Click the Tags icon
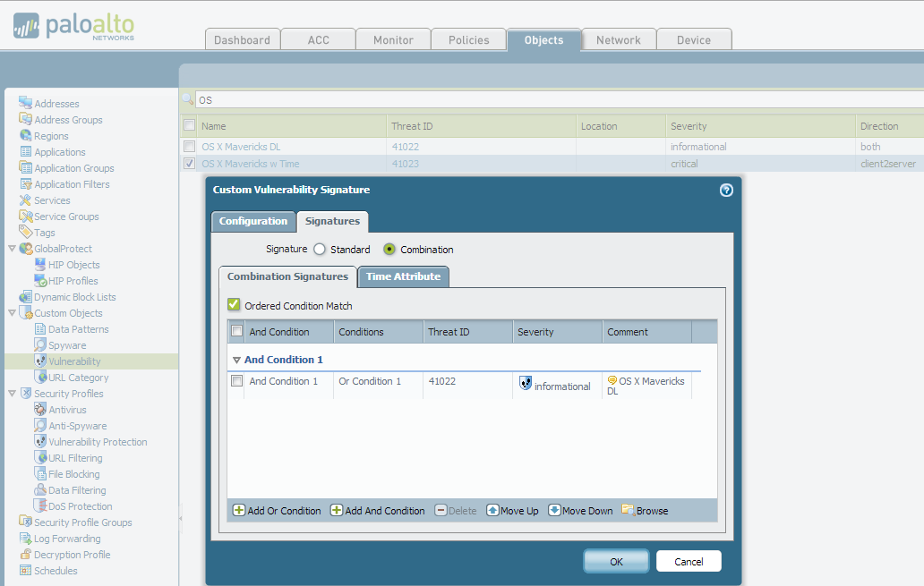Screen dimensions: 924x586 (25, 232)
